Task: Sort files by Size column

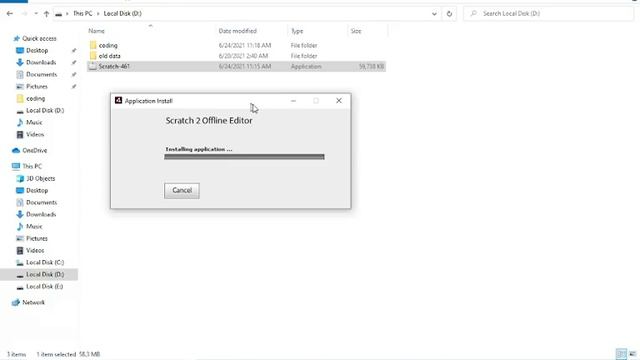Action: (x=356, y=31)
